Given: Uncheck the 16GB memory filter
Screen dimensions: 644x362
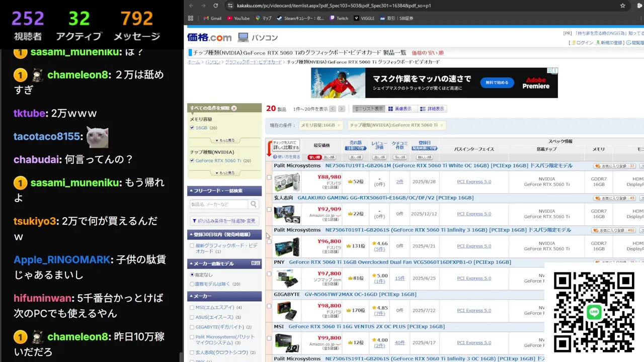Looking at the screenshot, I should point(192,128).
